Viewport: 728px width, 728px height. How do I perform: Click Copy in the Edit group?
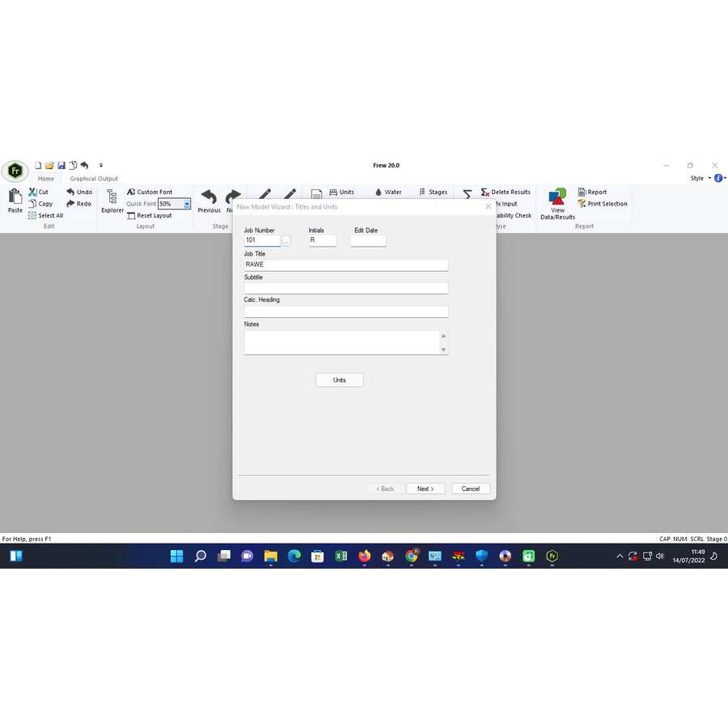pyautogui.click(x=40, y=204)
